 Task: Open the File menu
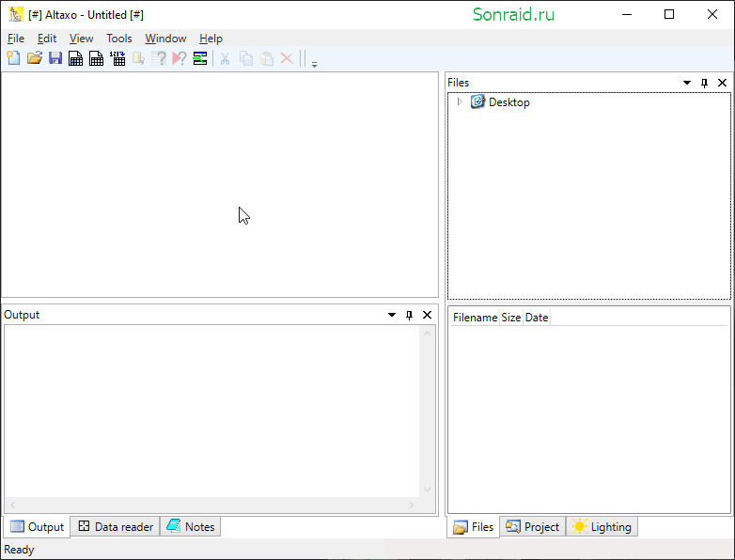click(16, 39)
